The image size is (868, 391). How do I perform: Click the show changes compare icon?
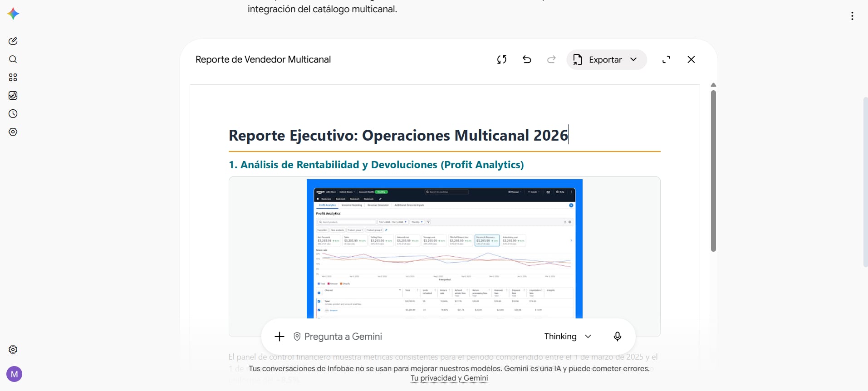[x=501, y=59]
